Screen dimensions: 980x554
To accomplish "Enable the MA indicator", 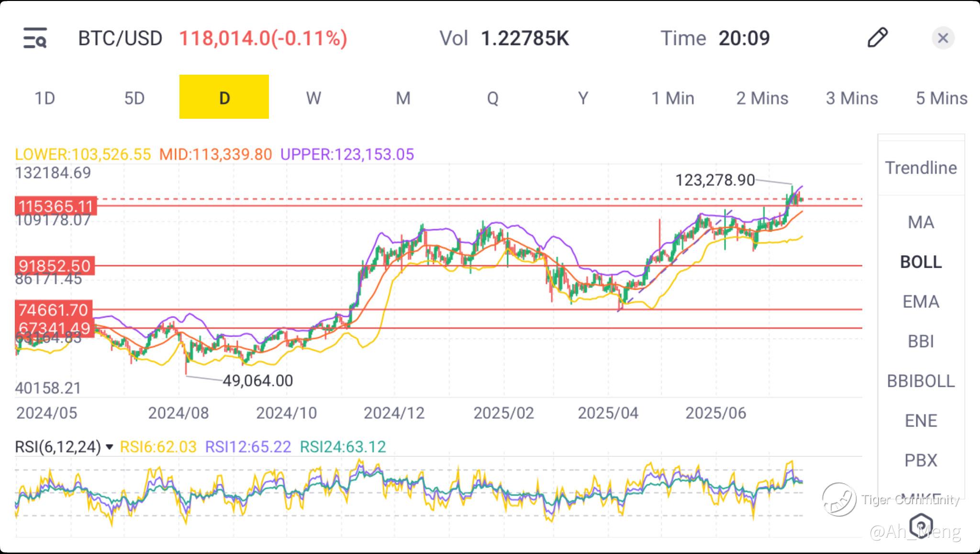I will tap(921, 222).
